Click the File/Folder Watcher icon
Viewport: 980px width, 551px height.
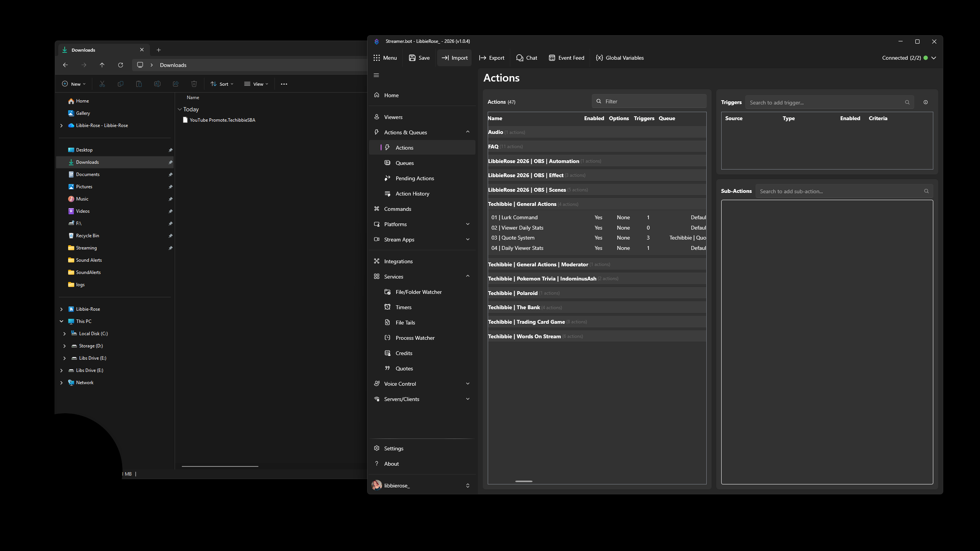(x=387, y=292)
